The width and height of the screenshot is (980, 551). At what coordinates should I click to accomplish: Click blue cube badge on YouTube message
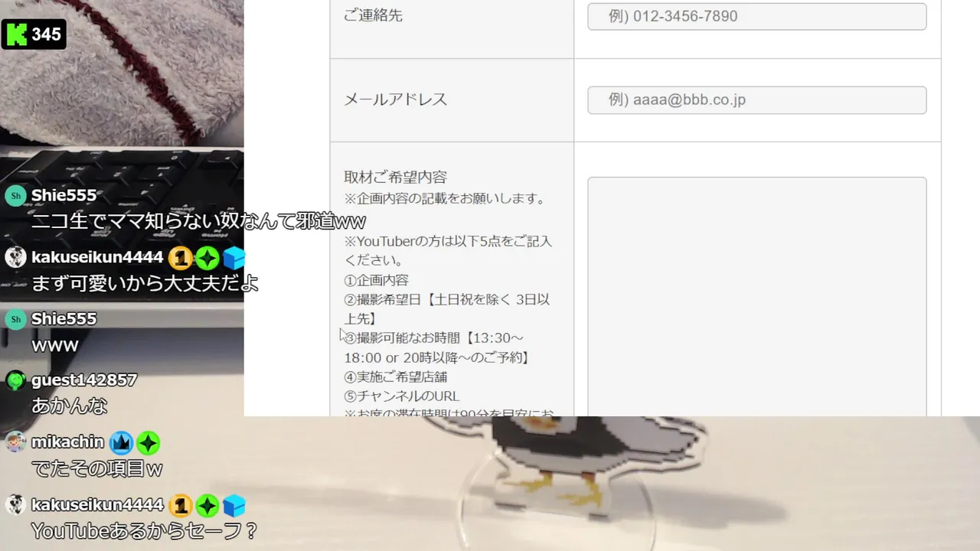coord(234,505)
